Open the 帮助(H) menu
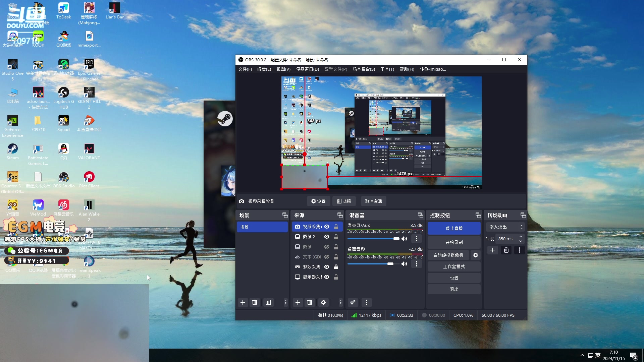The image size is (644, 362). click(407, 69)
